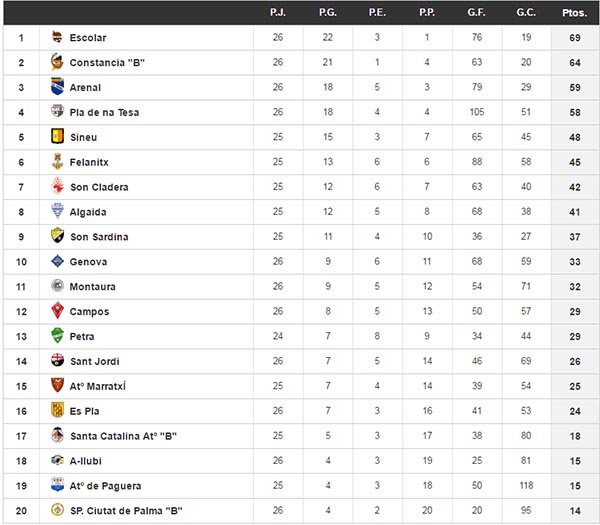Click the Escolar team crest icon
The width and height of the screenshot is (600, 525).
pos(57,37)
